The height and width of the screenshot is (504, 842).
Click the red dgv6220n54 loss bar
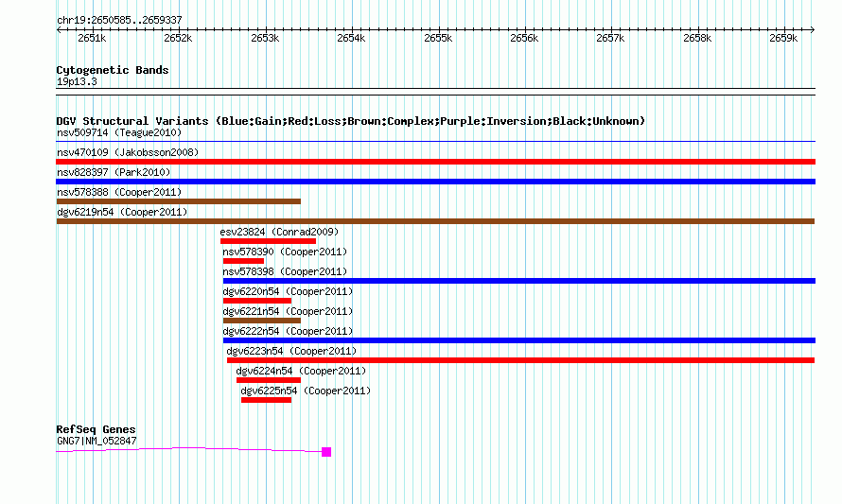tap(257, 301)
